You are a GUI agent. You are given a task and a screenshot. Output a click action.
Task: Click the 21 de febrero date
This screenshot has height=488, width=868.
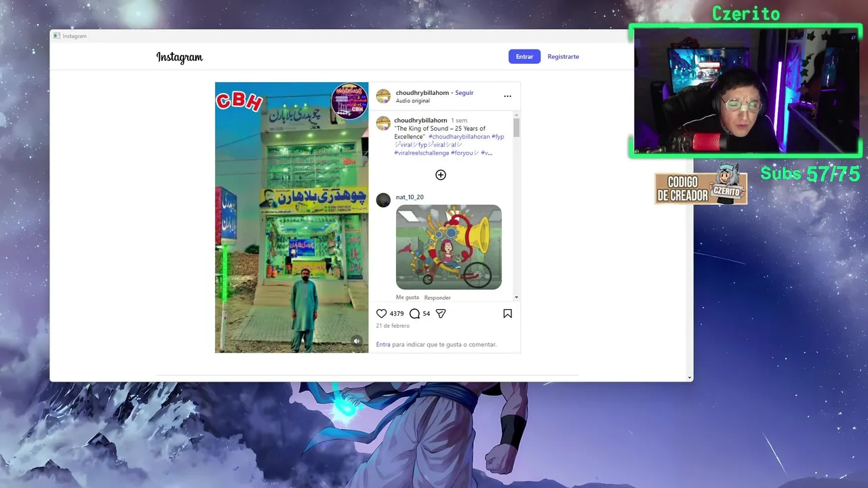click(393, 326)
